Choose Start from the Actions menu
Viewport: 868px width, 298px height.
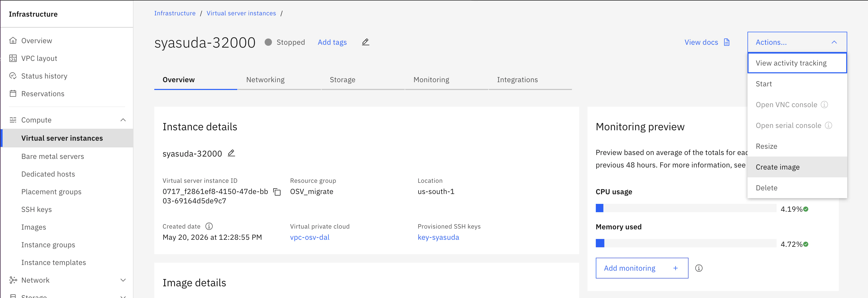coord(797,84)
